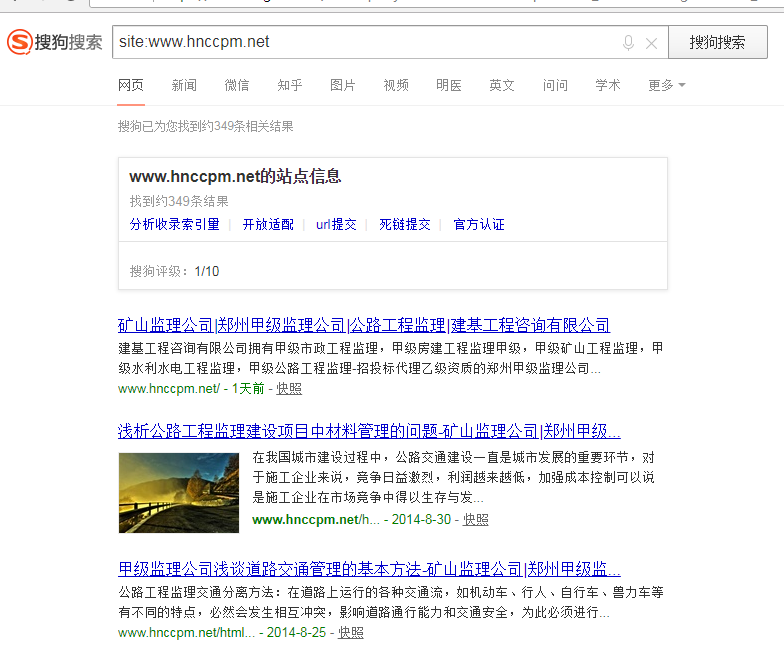
Task: Switch to the 知乎 tab
Action: click(x=290, y=86)
